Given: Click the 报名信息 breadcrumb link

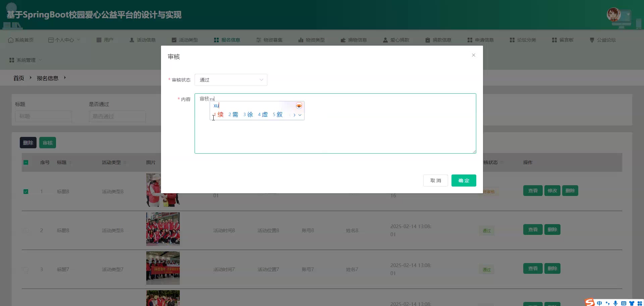Looking at the screenshot, I should [48, 78].
